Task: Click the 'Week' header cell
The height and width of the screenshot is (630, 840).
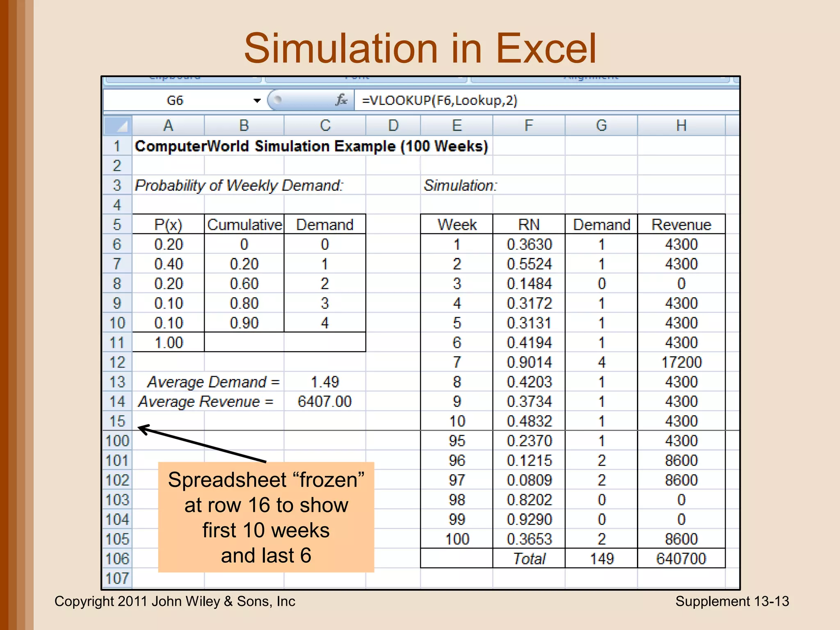Action: pyautogui.click(x=457, y=225)
